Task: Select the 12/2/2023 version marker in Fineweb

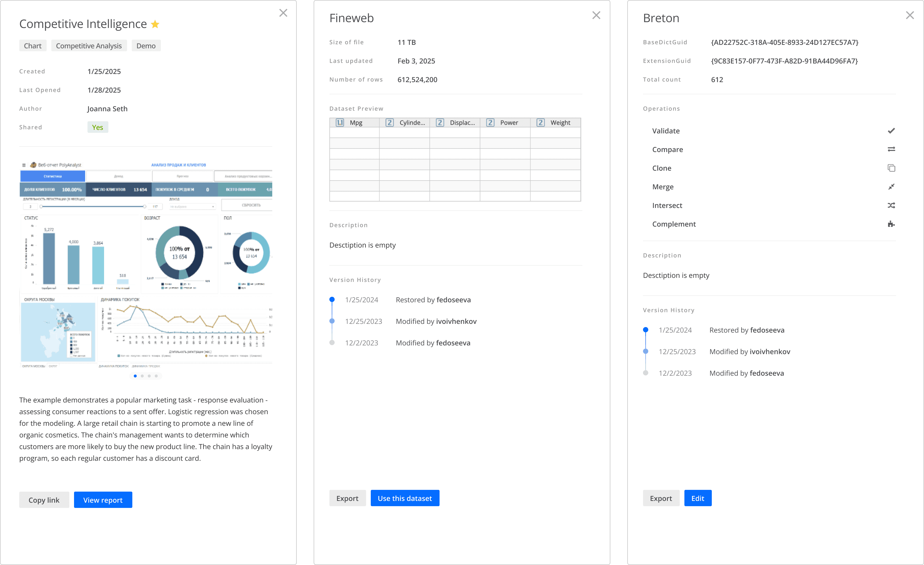Action: pos(332,342)
